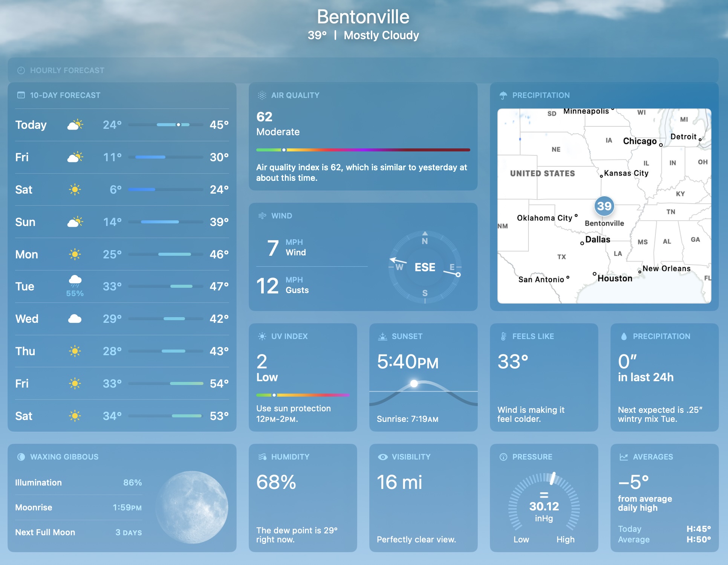The image size is (728, 565).
Task: Open the Humidity 68% tile
Action: click(303, 498)
